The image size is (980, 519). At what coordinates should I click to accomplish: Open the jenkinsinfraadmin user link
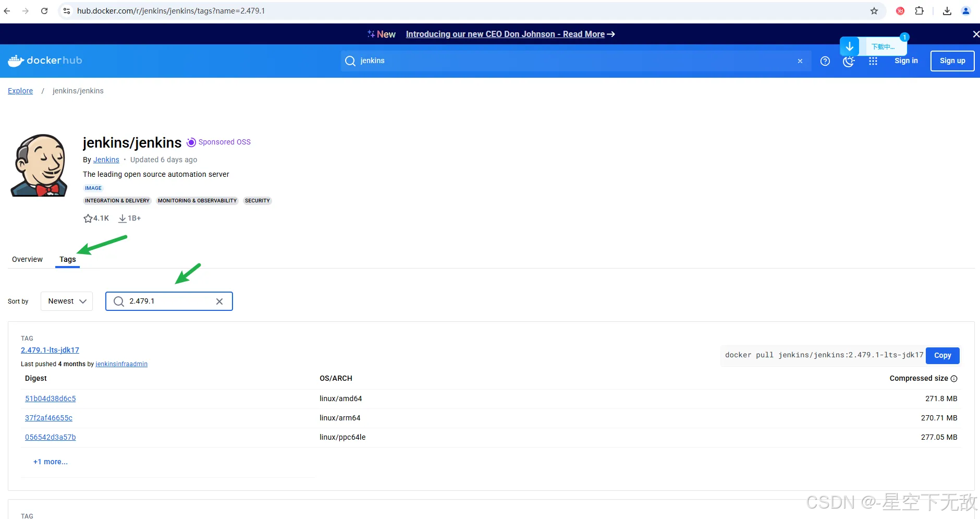point(121,364)
